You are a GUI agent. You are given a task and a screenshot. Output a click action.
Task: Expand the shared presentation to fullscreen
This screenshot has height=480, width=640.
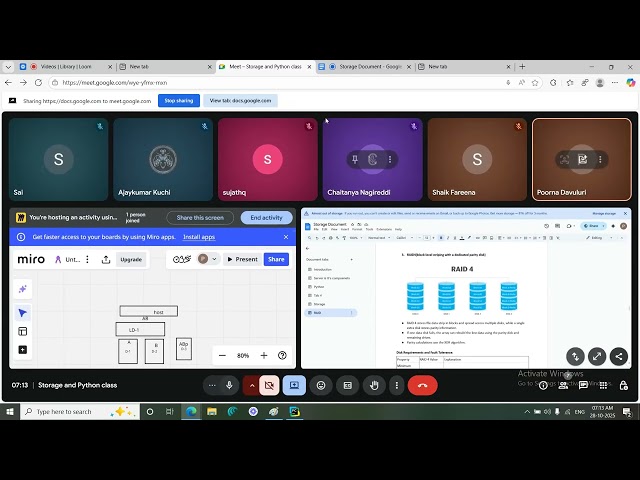[597, 356]
